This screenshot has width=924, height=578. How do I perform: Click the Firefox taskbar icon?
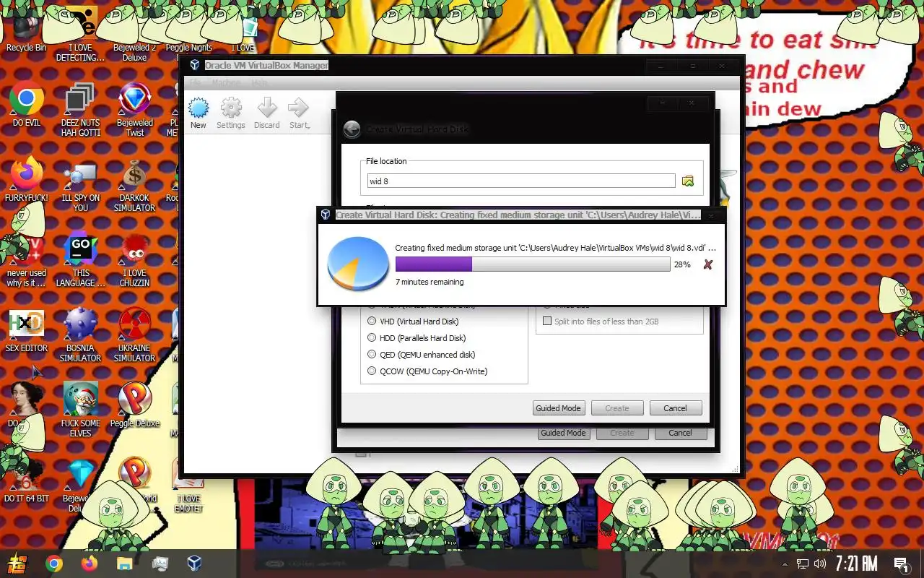pyautogui.click(x=89, y=564)
